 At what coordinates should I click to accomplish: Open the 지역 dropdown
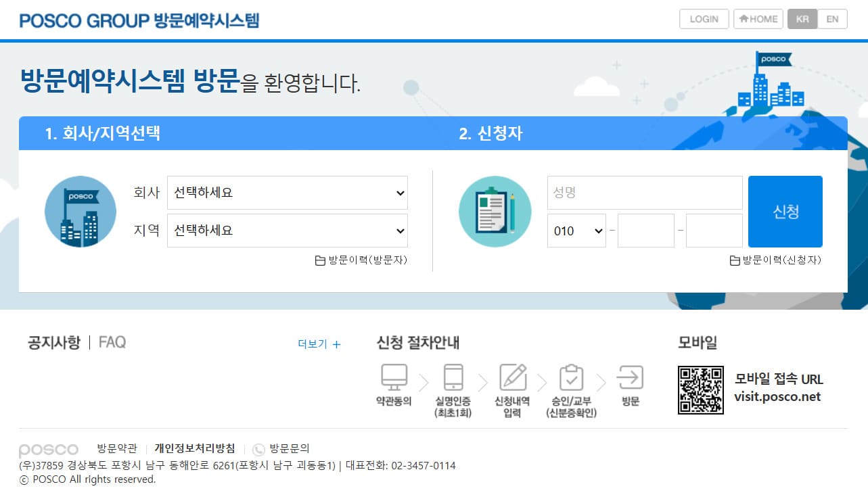click(288, 231)
